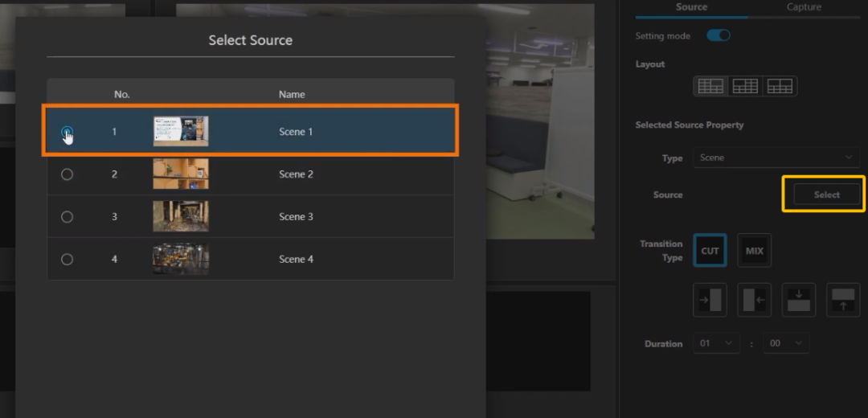This screenshot has height=418, width=868.
Task: Select the wipe-left transition icon
Action: [x=755, y=300]
